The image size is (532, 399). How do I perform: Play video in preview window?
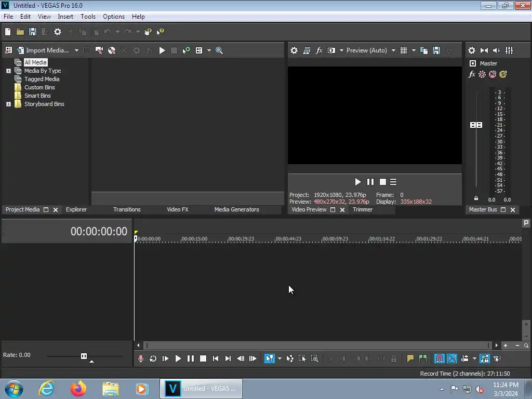click(x=357, y=182)
